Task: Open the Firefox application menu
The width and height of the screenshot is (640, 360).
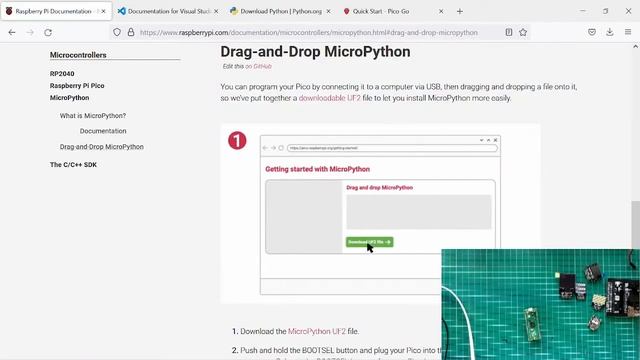Action: pos(628,32)
